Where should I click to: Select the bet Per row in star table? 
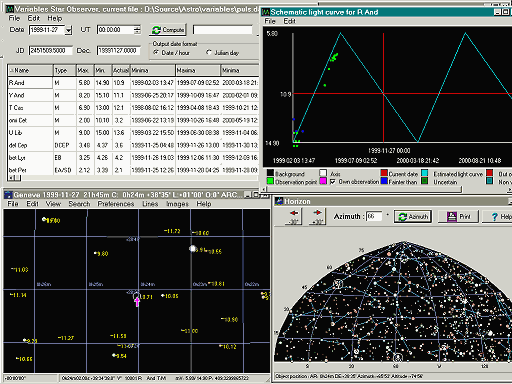tap(133, 170)
